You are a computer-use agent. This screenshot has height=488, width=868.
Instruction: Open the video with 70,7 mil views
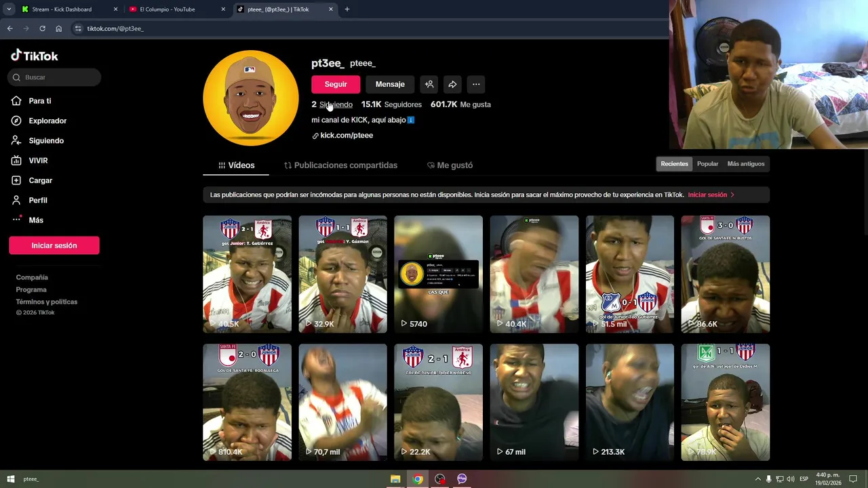pyautogui.click(x=342, y=402)
